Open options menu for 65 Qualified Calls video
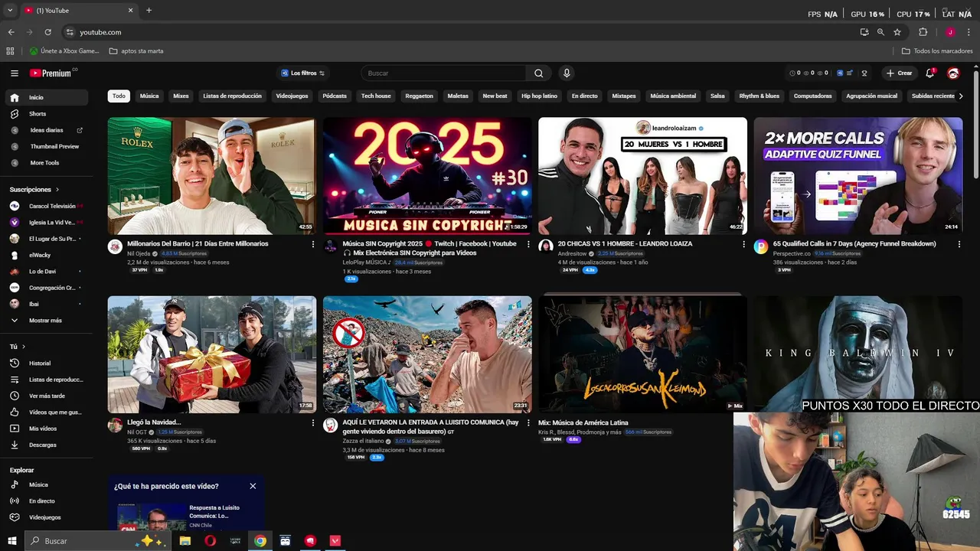The image size is (980, 551). point(959,244)
